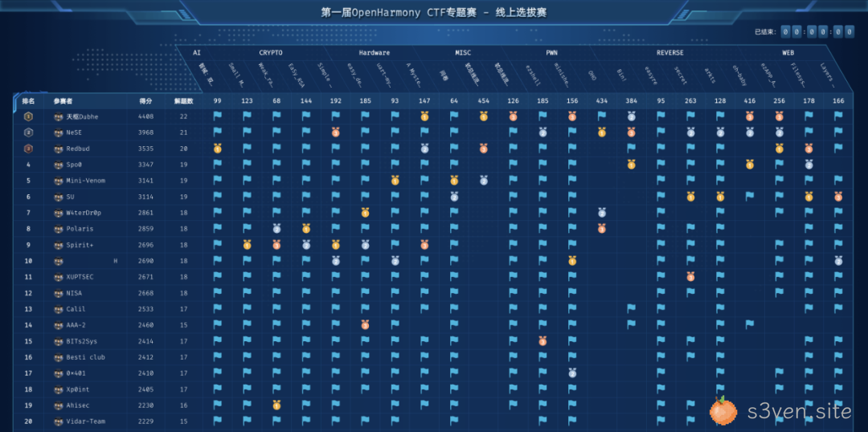
Task: Click Spo0's gold medal in the oh-baby column
Action: (750, 165)
